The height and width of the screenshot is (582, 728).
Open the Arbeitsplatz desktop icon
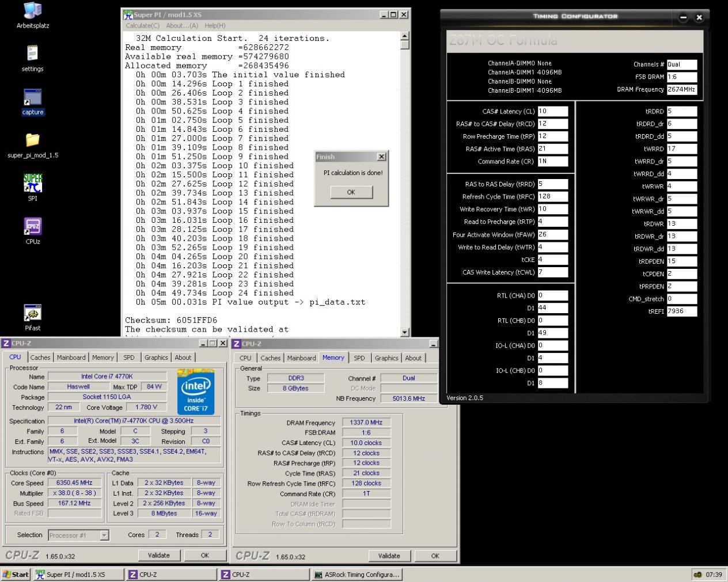[x=32, y=12]
